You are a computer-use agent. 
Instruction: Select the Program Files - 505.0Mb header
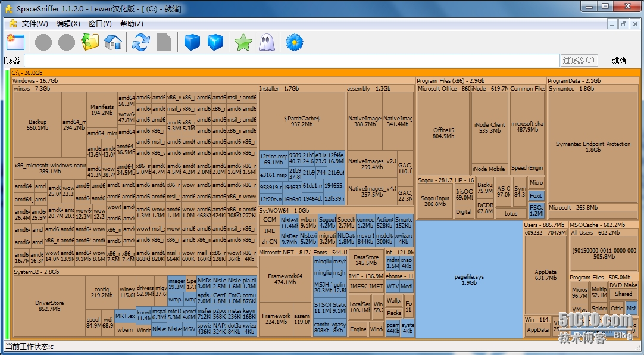click(x=604, y=278)
